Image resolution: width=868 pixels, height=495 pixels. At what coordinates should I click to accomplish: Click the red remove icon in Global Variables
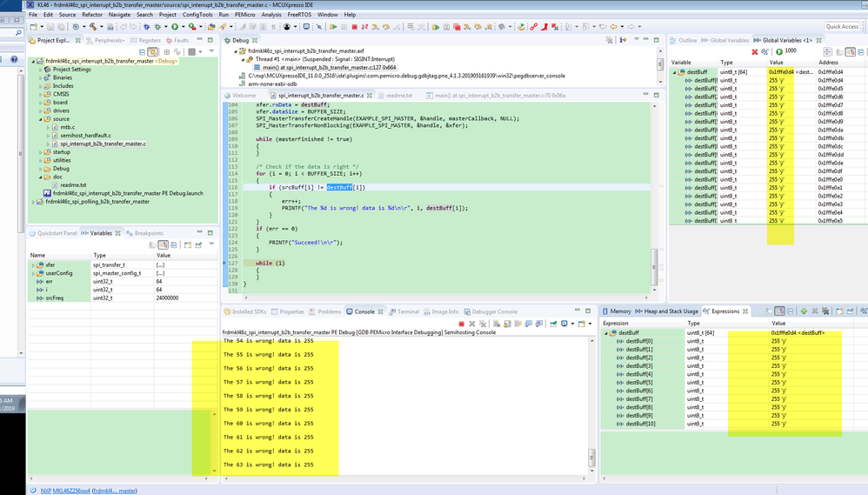tap(754, 52)
